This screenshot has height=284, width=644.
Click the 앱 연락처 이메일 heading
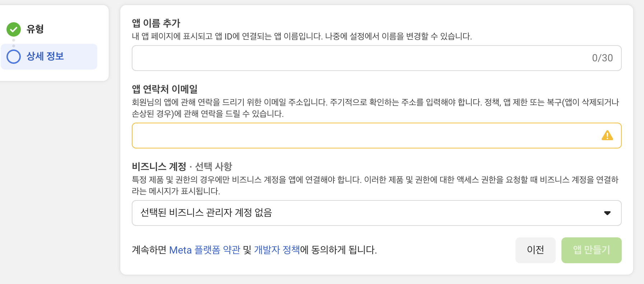165,89
